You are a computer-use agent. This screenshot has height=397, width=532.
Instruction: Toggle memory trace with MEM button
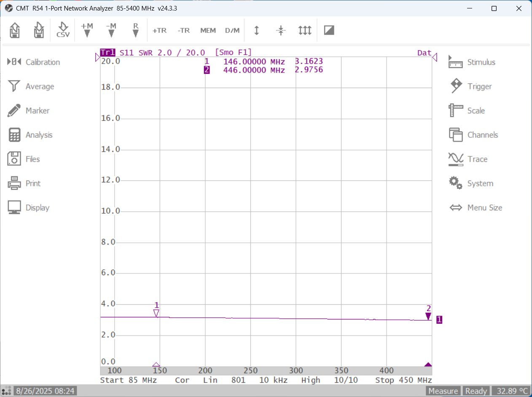tap(208, 30)
